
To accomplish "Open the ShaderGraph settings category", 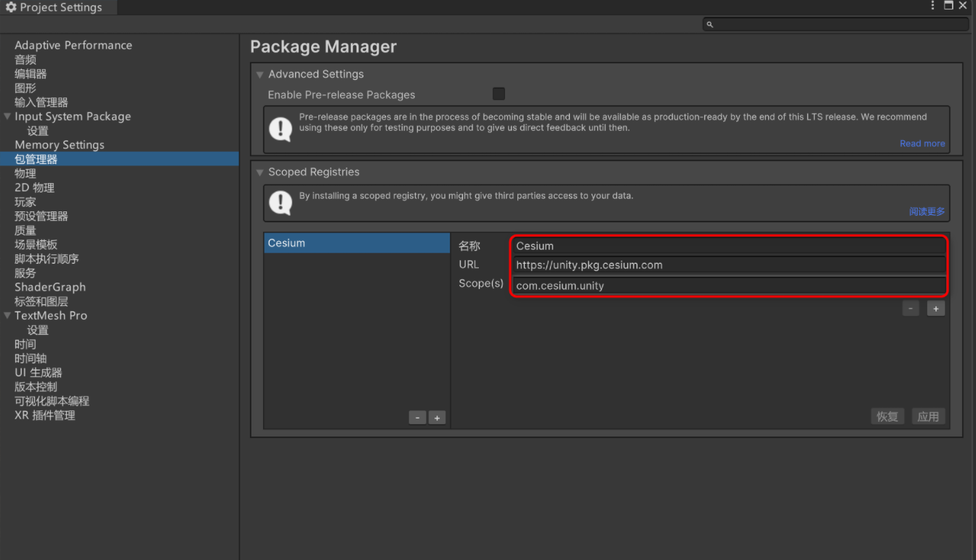I will pyautogui.click(x=50, y=287).
